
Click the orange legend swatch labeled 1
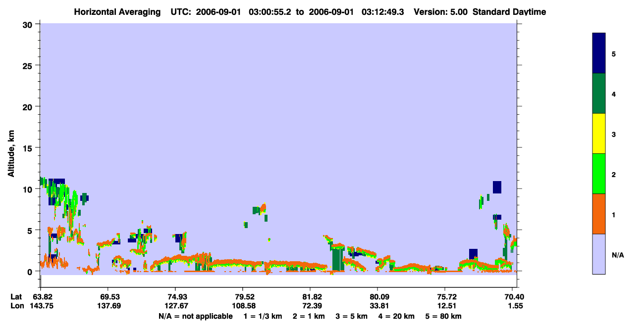[599, 214]
